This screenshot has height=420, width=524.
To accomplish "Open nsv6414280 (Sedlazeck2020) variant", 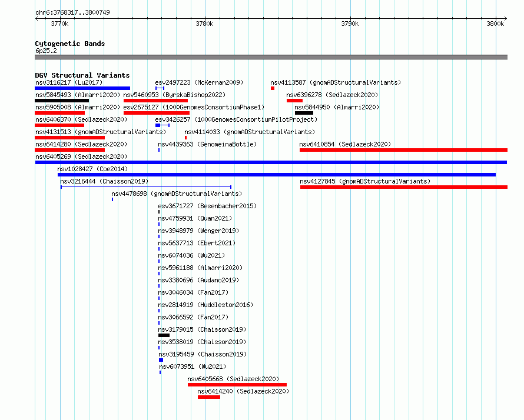I will pyautogui.click(x=81, y=144).
